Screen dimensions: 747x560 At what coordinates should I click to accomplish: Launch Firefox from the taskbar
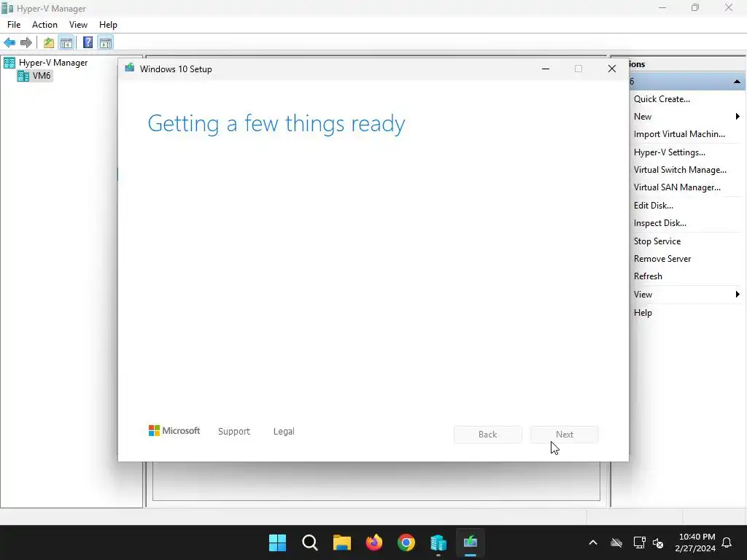[x=374, y=542]
